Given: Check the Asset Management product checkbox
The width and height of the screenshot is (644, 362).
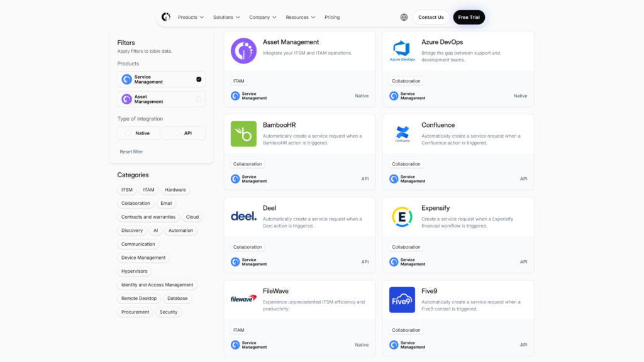Looking at the screenshot, I should pos(199,99).
